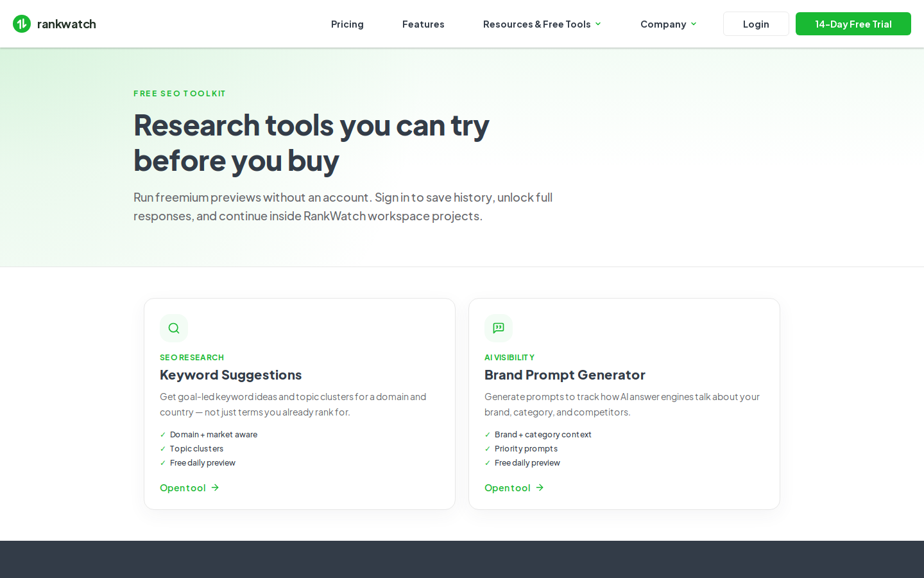This screenshot has width=924, height=578.
Task: Click the 'Run freemium previews without an account' paragraph
Action: (343, 206)
